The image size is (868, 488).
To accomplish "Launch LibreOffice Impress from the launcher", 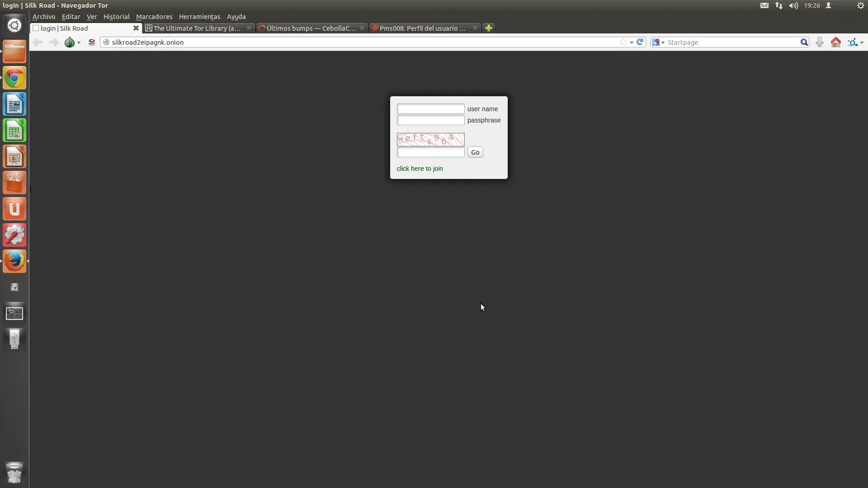I will point(14,156).
